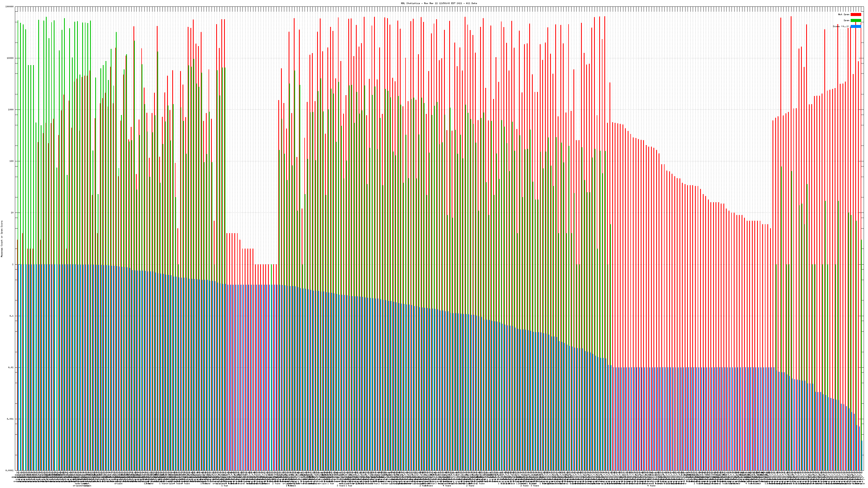Click the 1 y-axis tick label
868x488 pixels.
[x=13, y=264]
